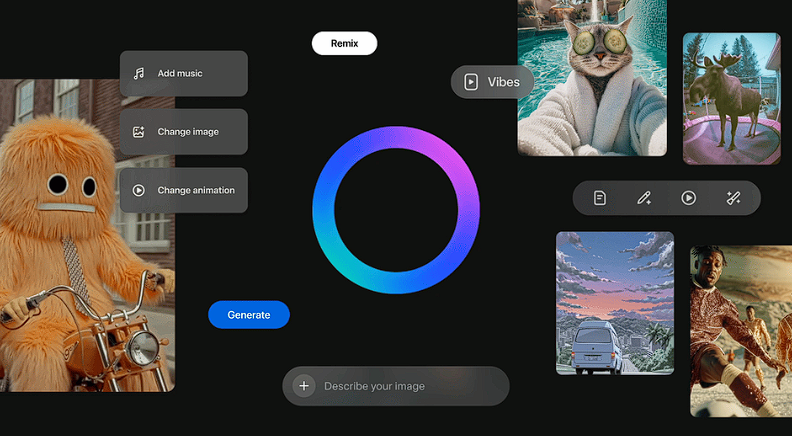The height and width of the screenshot is (436, 792).
Task: Click the music note icon
Action: pos(139,73)
